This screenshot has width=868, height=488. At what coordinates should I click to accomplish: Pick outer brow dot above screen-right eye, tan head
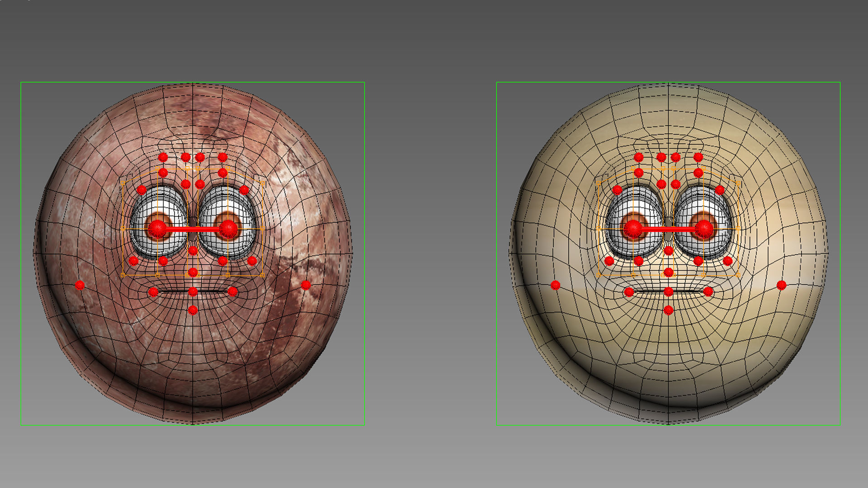[x=720, y=190]
